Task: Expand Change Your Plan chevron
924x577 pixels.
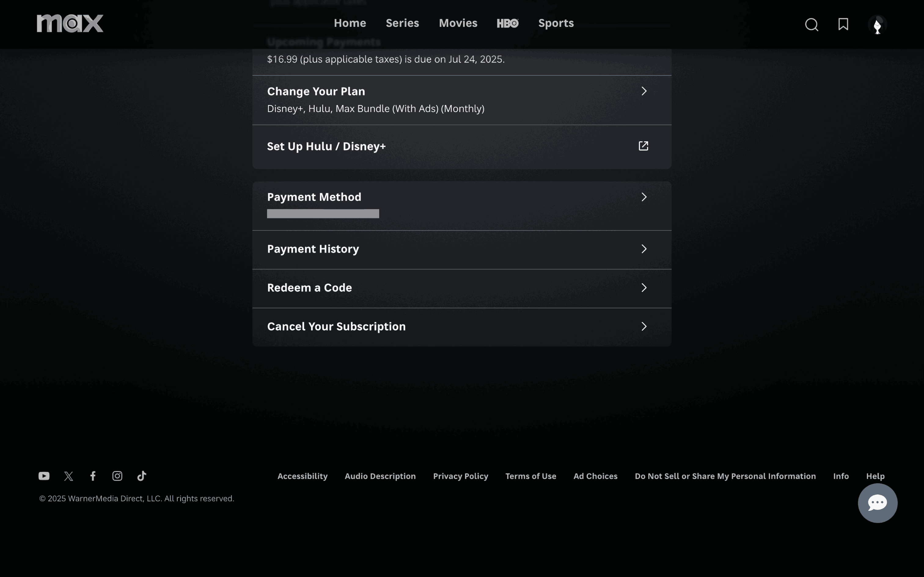Action: coord(644,91)
